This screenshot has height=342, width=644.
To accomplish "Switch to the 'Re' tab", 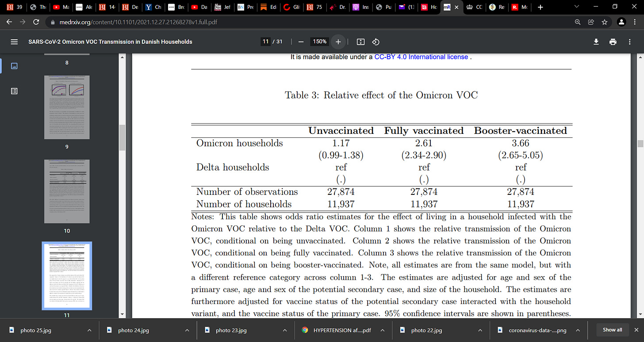I will (x=498, y=7).
